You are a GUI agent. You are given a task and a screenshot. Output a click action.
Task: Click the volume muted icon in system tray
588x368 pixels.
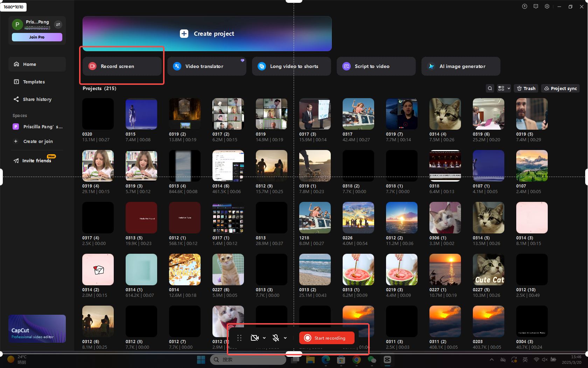click(x=545, y=360)
